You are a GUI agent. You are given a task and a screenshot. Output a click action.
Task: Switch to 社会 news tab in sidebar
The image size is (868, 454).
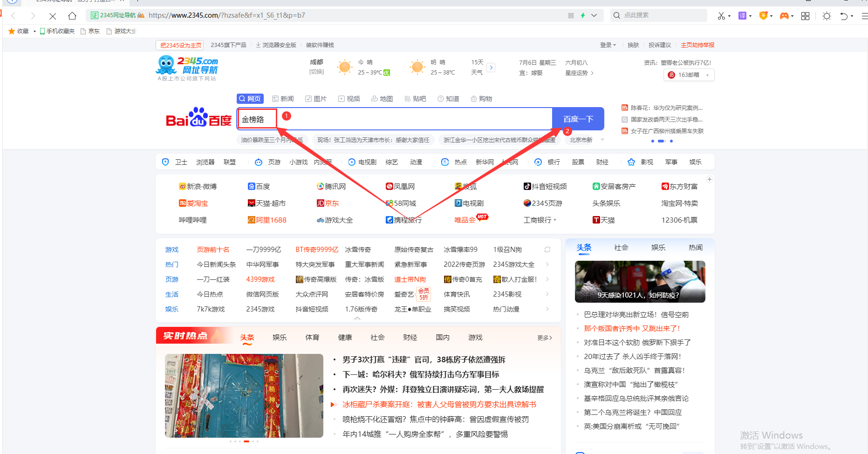621,248
